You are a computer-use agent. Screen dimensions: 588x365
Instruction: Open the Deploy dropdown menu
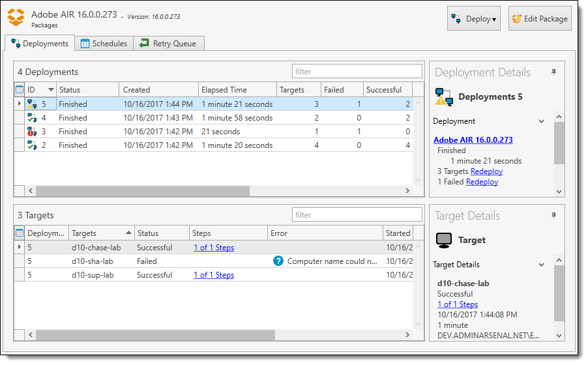473,19
